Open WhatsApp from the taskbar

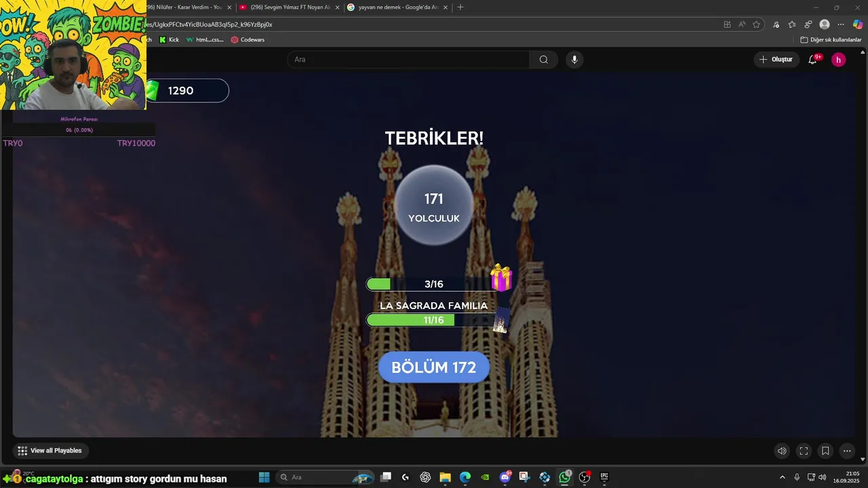point(564,477)
